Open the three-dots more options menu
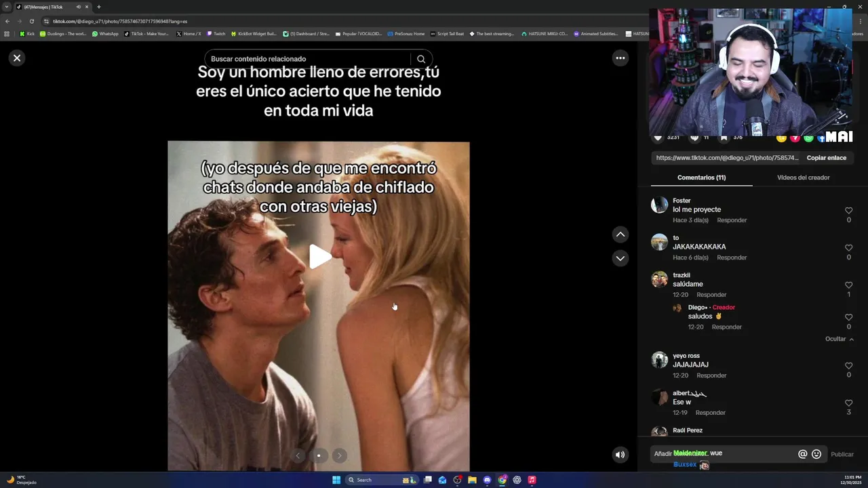 (620, 58)
